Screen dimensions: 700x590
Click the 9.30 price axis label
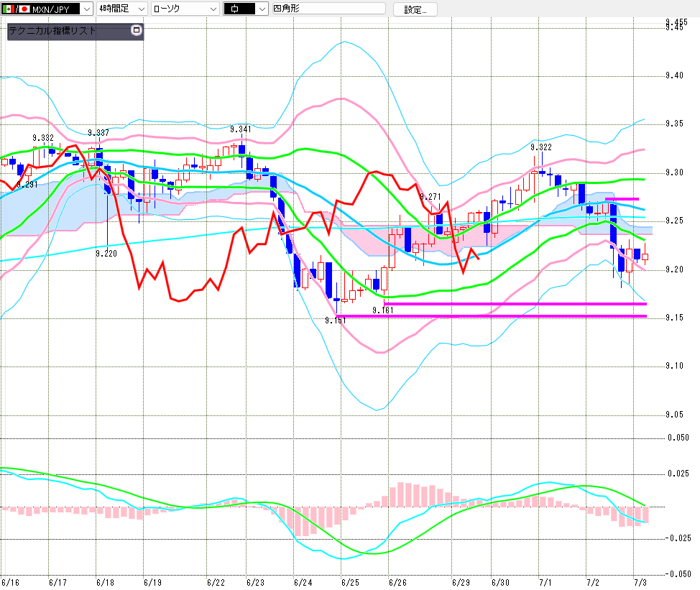[x=675, y=172]
